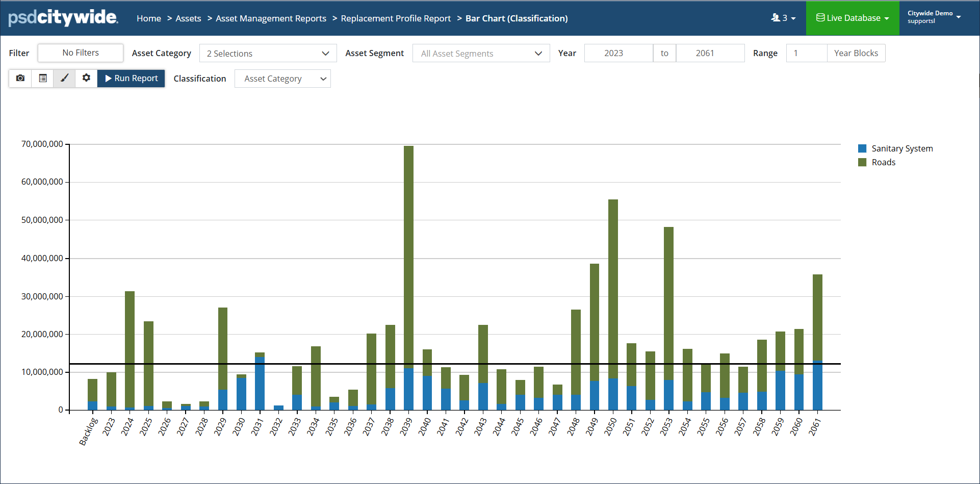
Task: Go to Home breadcrumb
Action: (148, 18)
